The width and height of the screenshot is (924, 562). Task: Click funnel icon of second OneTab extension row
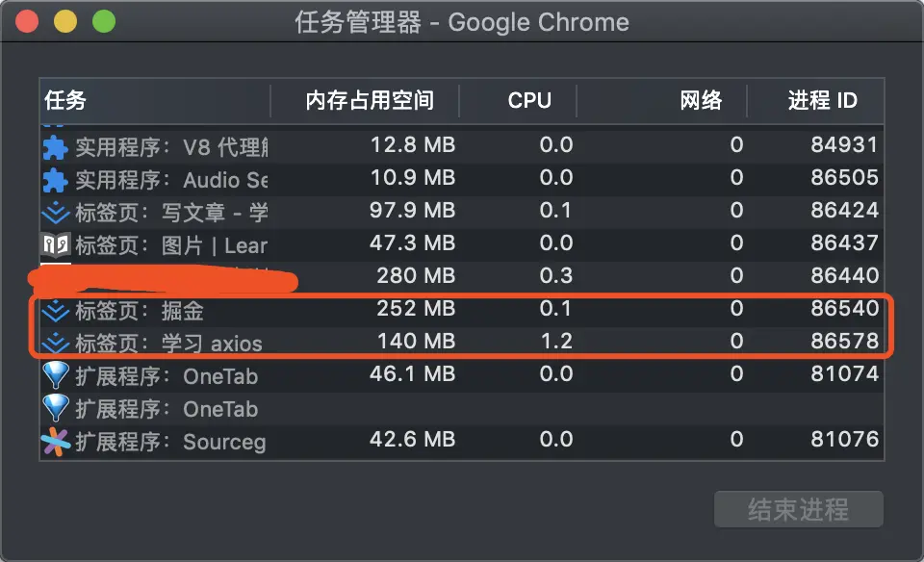[x=55, y=408]
